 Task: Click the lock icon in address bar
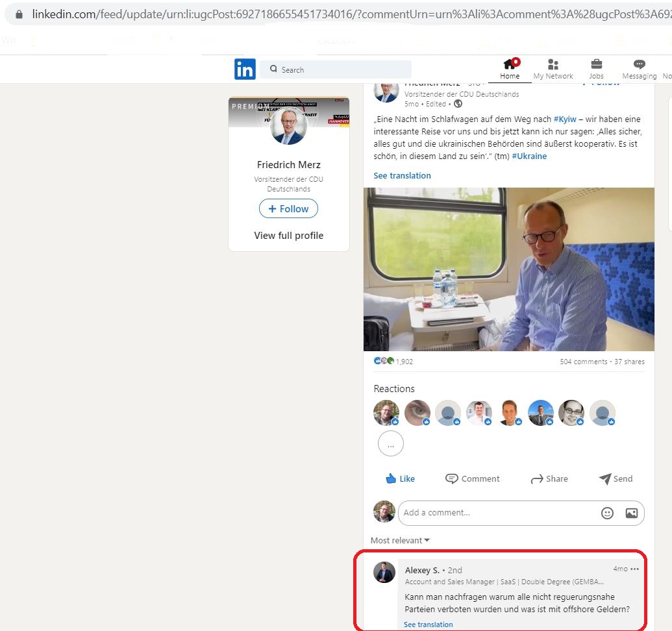[x=19, y=14]
